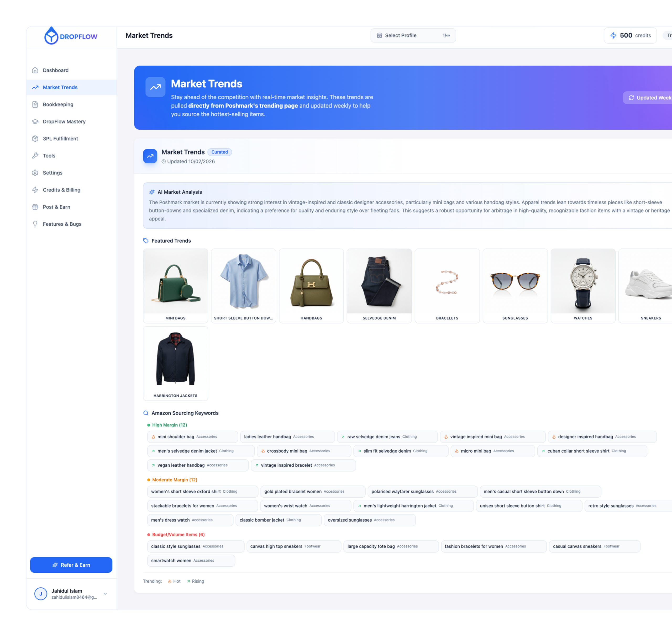
Task: Click the 3PL Fulfillment box icon
Action: [x=35, y=139]
